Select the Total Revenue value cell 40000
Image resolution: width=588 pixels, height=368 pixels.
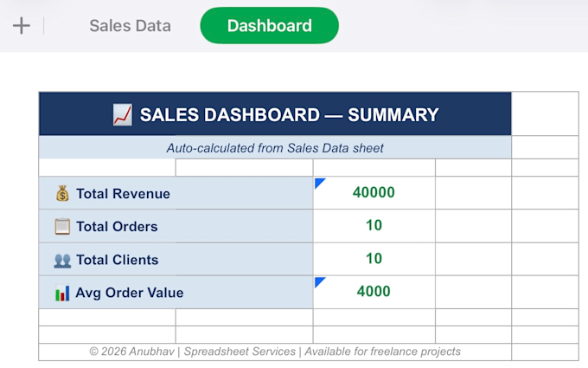pyautogui.click(x=374, y=192)
